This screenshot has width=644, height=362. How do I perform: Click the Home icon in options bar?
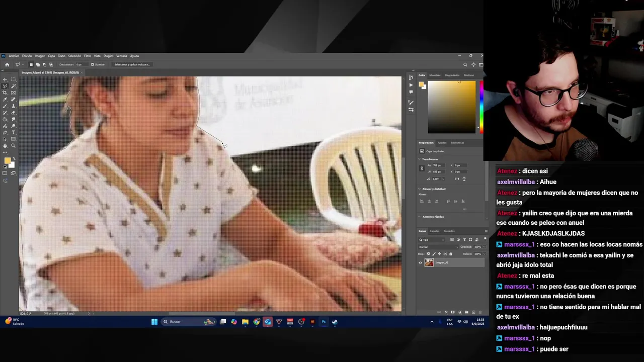click(7, 64)
